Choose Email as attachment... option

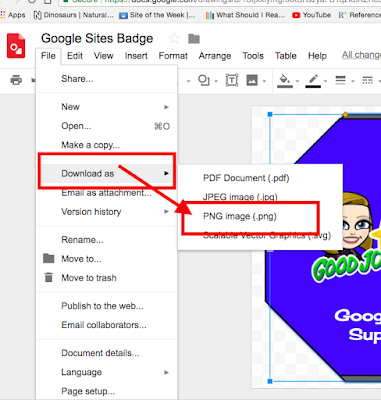106,193
